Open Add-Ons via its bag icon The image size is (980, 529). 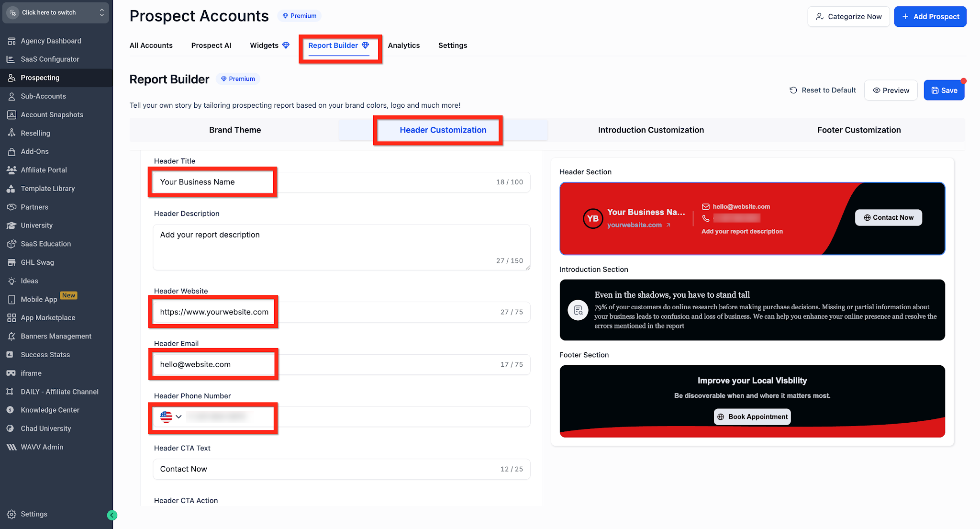pyautogui.click(x=11, y=152)
